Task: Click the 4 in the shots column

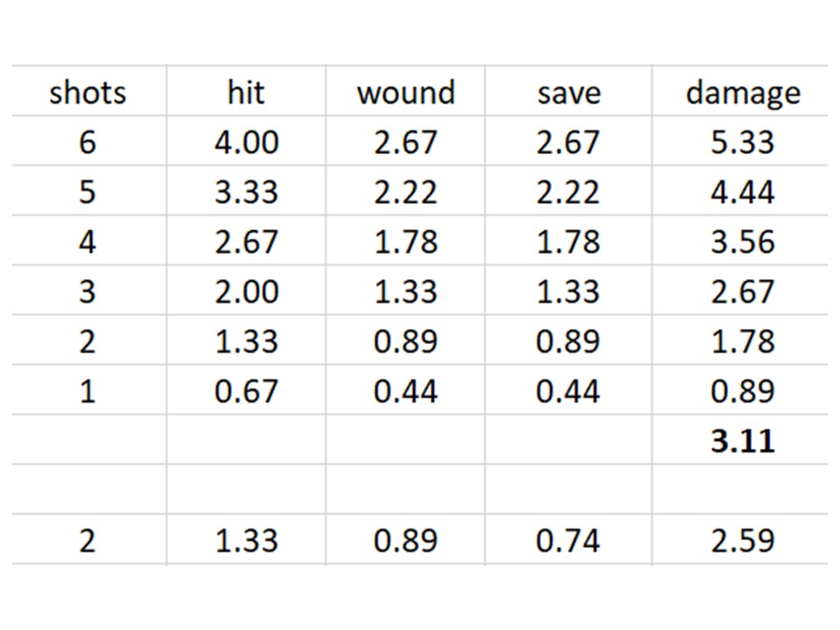Action: (x=87, y=241)
